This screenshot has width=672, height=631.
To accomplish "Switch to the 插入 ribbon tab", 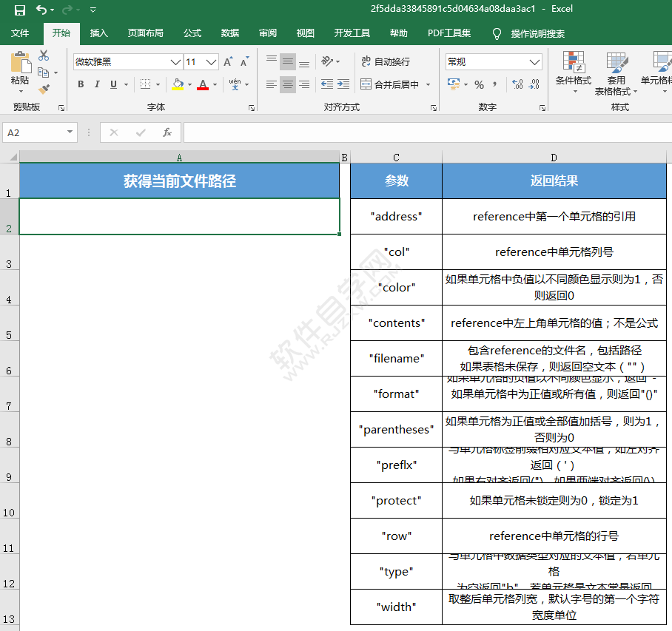I will point(99,33).
